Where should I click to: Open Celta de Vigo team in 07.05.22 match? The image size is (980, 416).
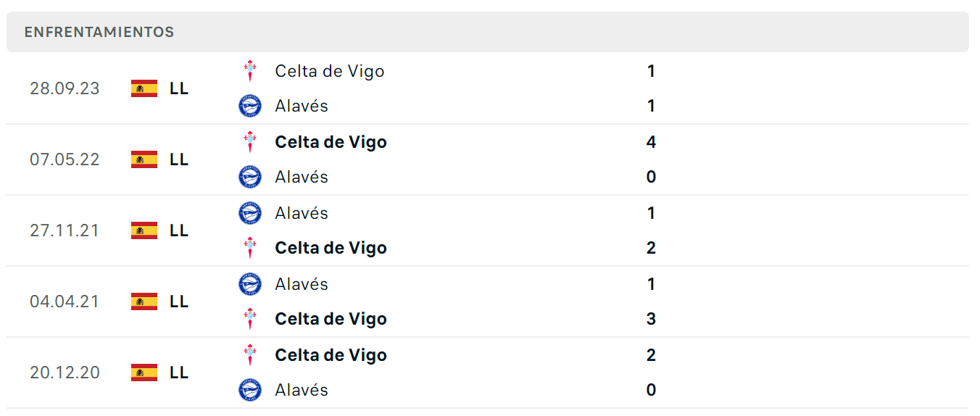pyautogui.click(x=331, y=142)
